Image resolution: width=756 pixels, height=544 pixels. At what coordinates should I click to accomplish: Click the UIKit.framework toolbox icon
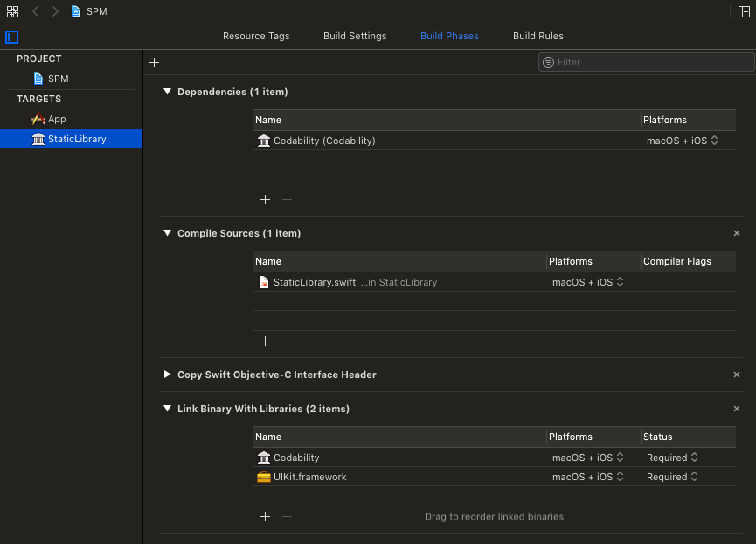pyautogui.click(x=264, y=477)
